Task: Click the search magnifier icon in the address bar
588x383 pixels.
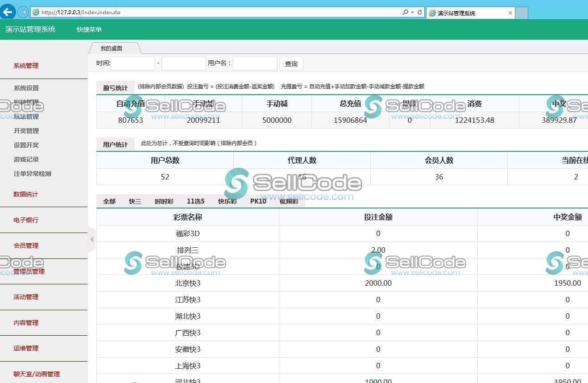Action: [404, 12]
